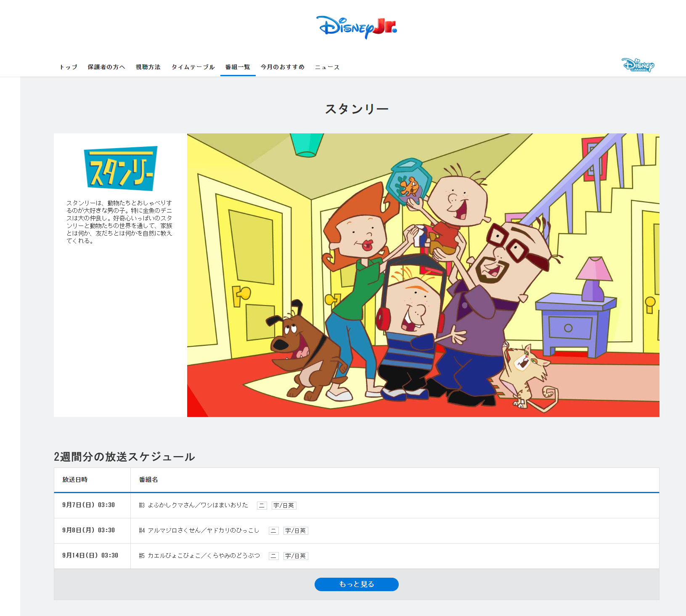Select the 番組一覧 tab
The height and width of the screenshot is (616, 686).
coord(238,67)
